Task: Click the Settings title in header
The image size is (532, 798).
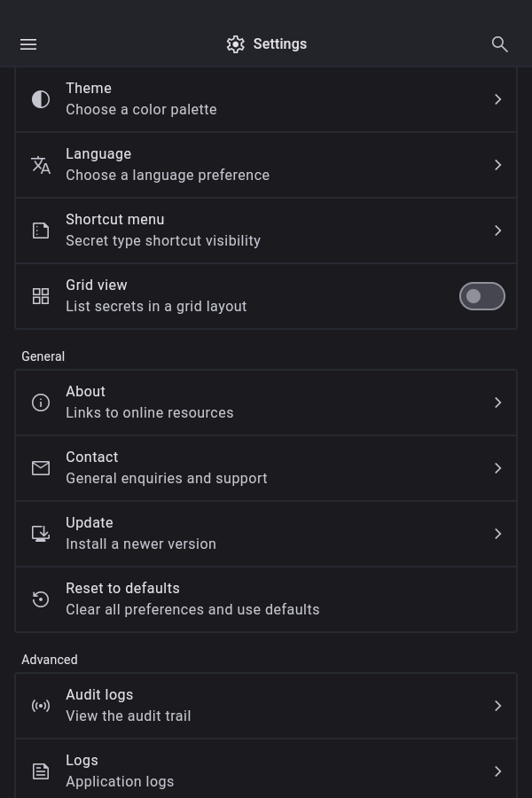Action: (279, 44)
